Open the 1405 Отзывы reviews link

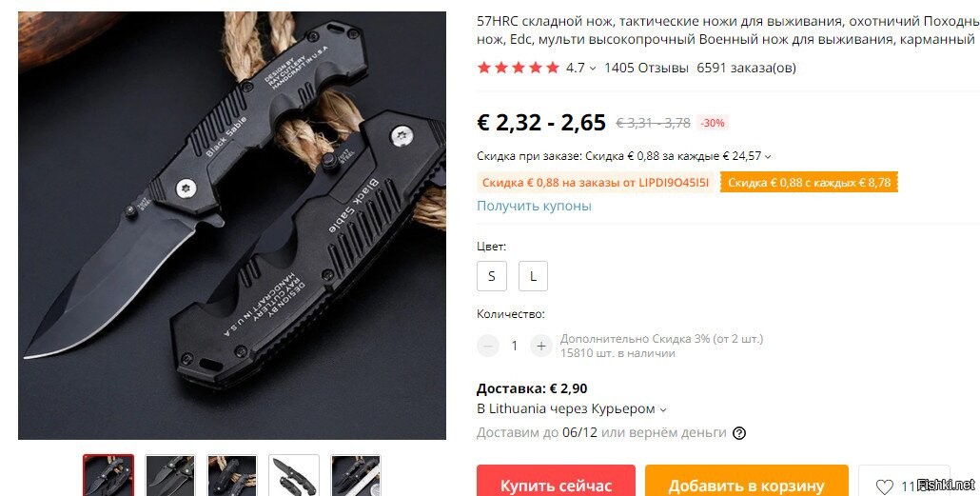pyautogui.click(x=646, y=68)
